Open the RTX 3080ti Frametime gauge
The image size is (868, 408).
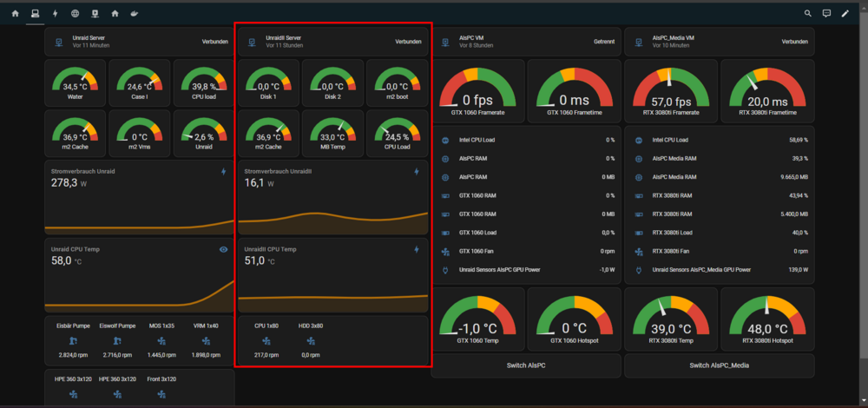click(768, 91)
